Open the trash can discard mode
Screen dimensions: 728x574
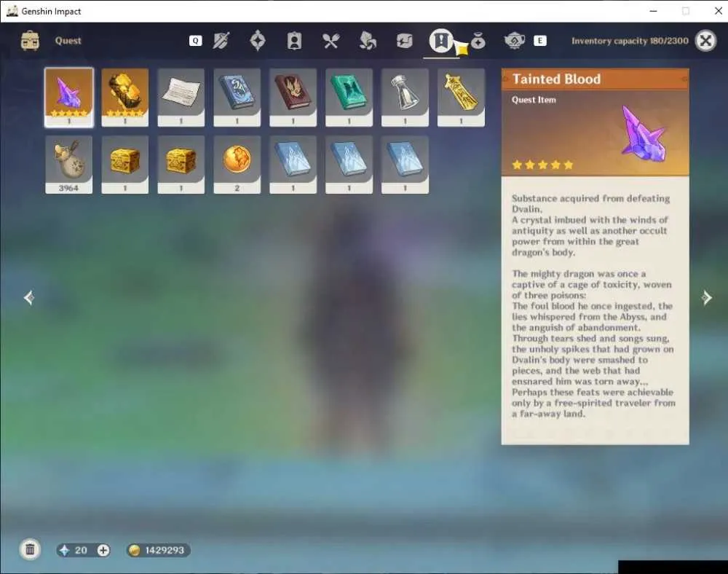(x=30, y=550)
